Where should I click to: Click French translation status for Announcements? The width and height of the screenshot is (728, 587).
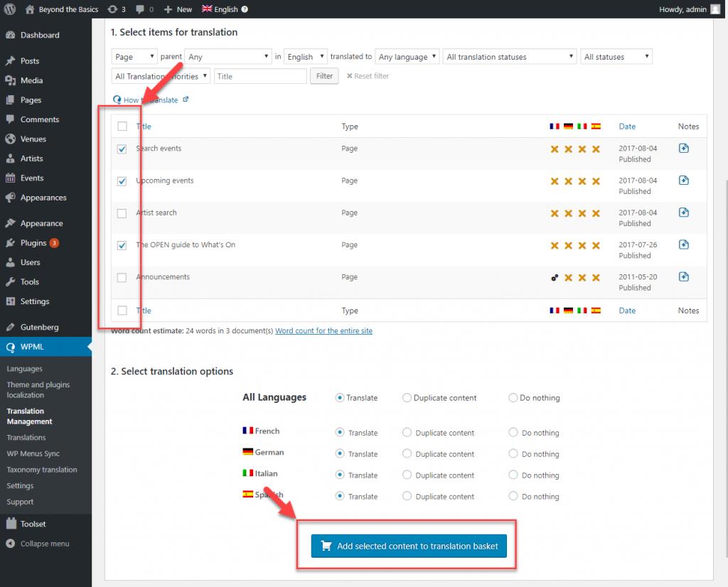click(x=555, y=278)
